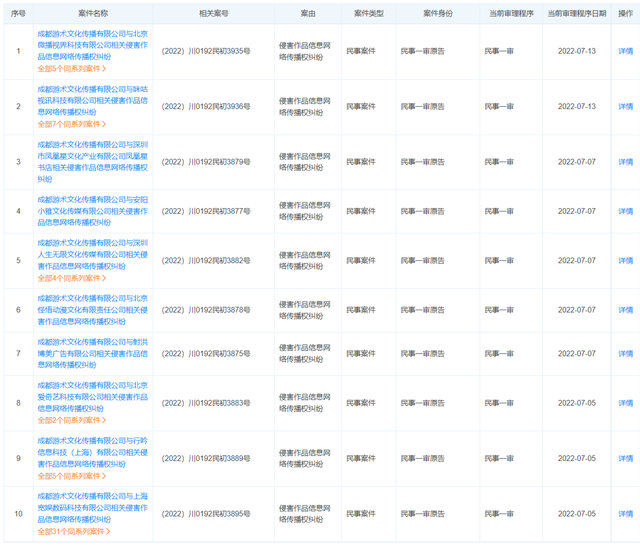This screenshot has width=640, height=548.
Task: Click 详情 for case 川0192民初3936号
Action: tap(625, 106)
